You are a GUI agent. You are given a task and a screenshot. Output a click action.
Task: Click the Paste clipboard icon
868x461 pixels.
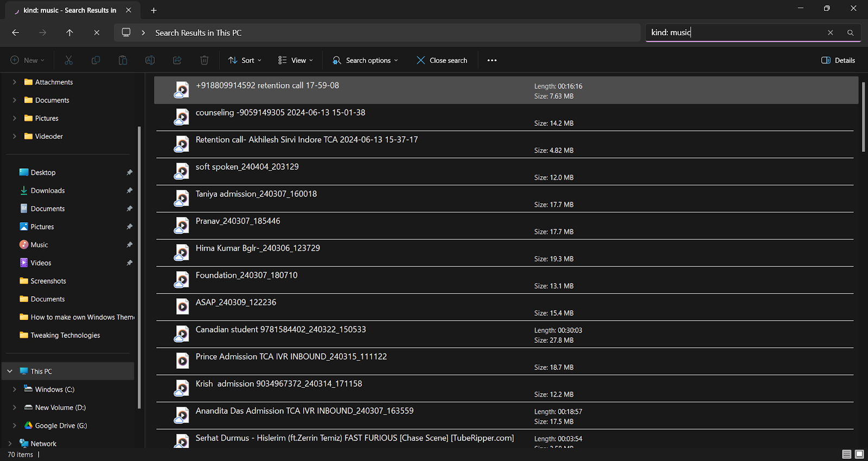click(x=123, y=60)
